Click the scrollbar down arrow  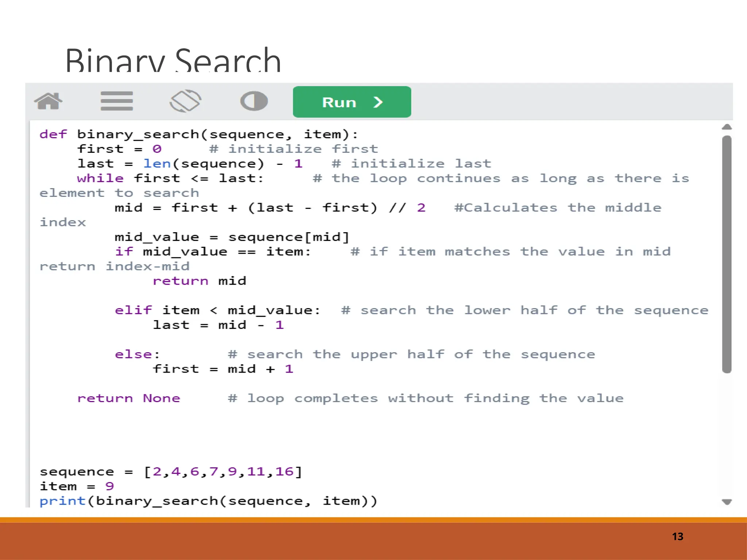pos(727,502)
